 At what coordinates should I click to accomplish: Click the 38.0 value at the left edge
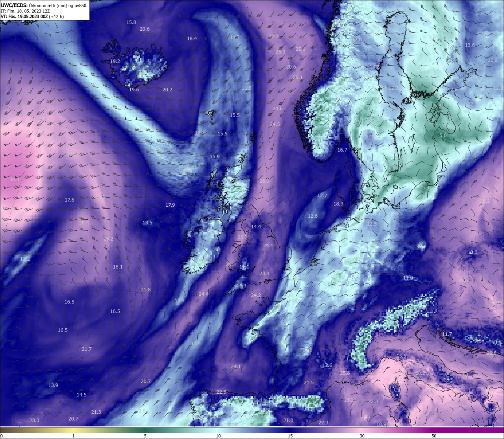point(14,180)
